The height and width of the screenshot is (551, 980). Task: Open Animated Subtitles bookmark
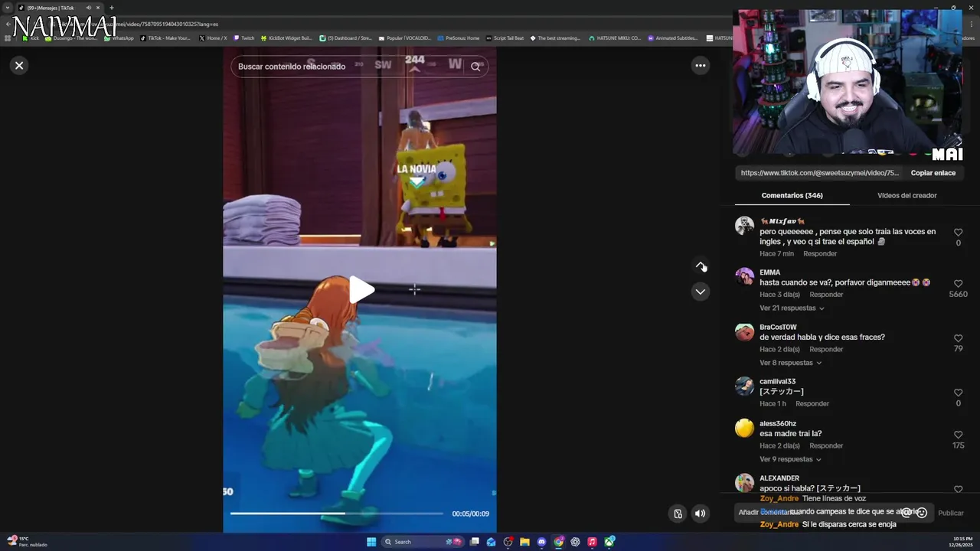click(x=673, y=37)
